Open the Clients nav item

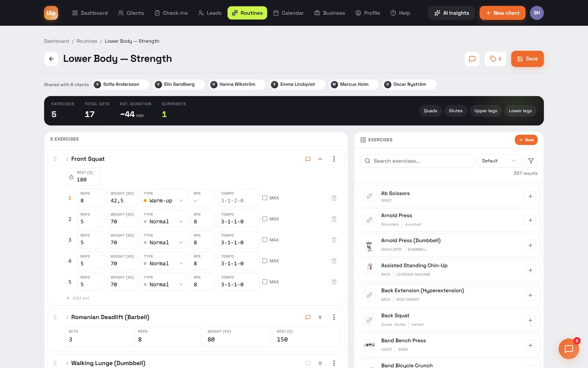[x=131, y=13]
